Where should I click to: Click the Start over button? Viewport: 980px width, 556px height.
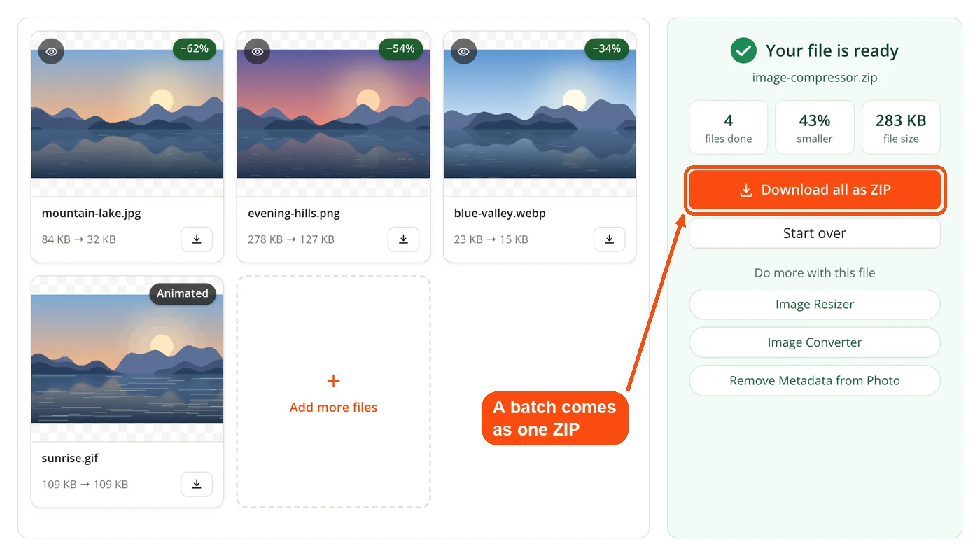tap(815, 233)
